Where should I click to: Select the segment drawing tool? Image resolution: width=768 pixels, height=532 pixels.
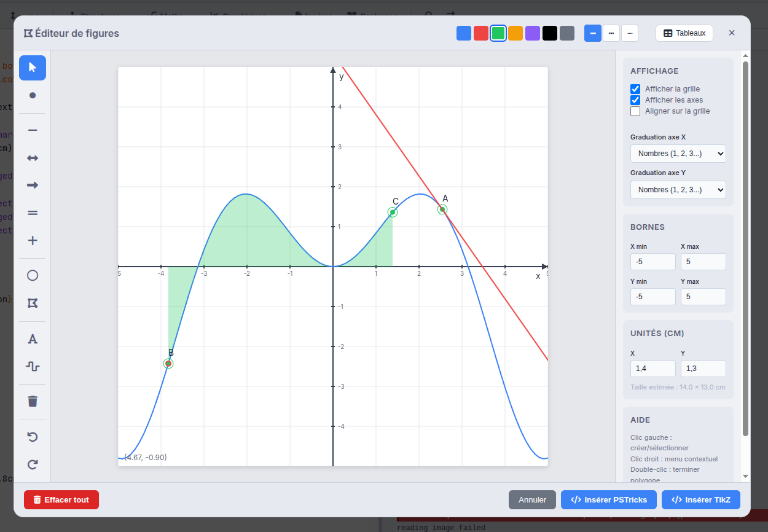coord(32,130)
